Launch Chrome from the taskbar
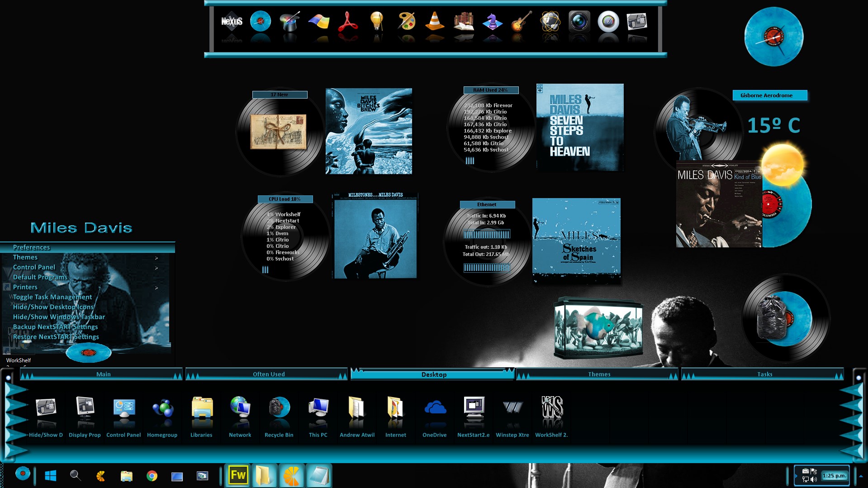Image resolution: width=868 pixels, height=488 pixels. pyautogui.click(x=152, y=476)
